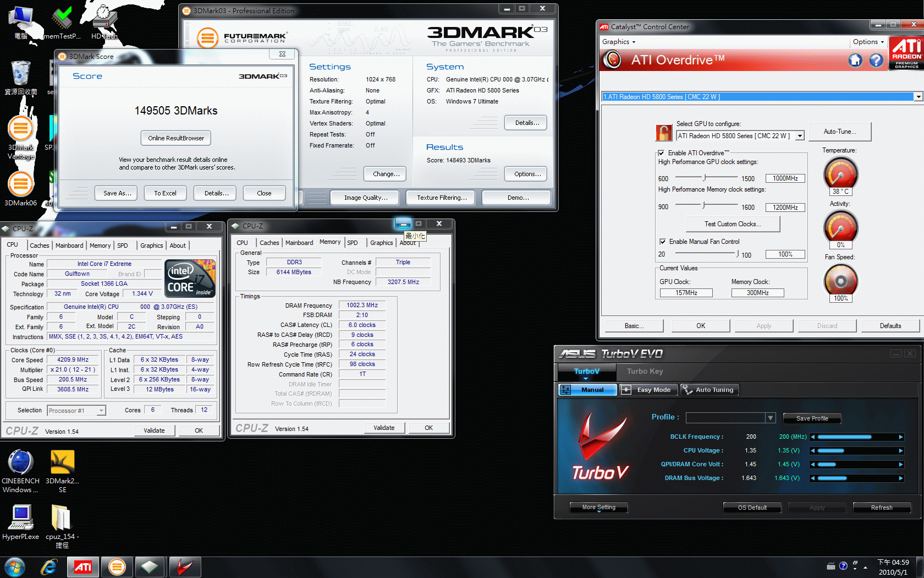924x578 pixels.
Task: Click Validate in left CPU-Z window
Action: pos(155,430)
